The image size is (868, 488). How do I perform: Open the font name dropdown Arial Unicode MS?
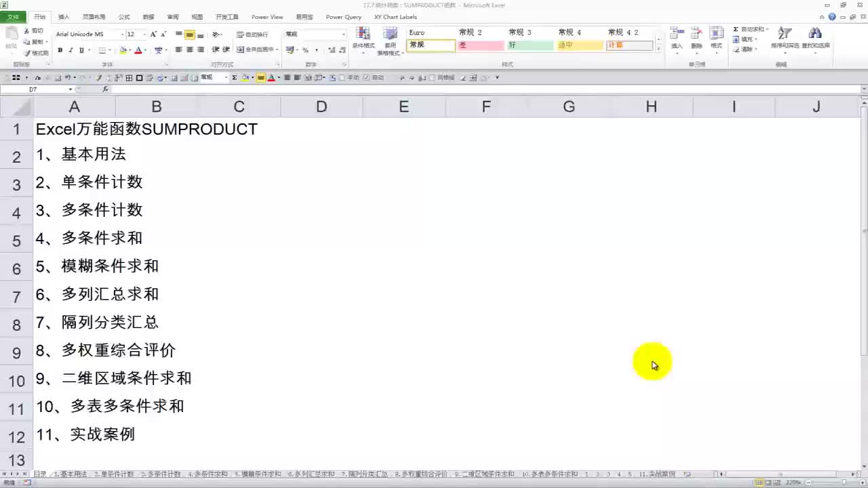point(122,34)
